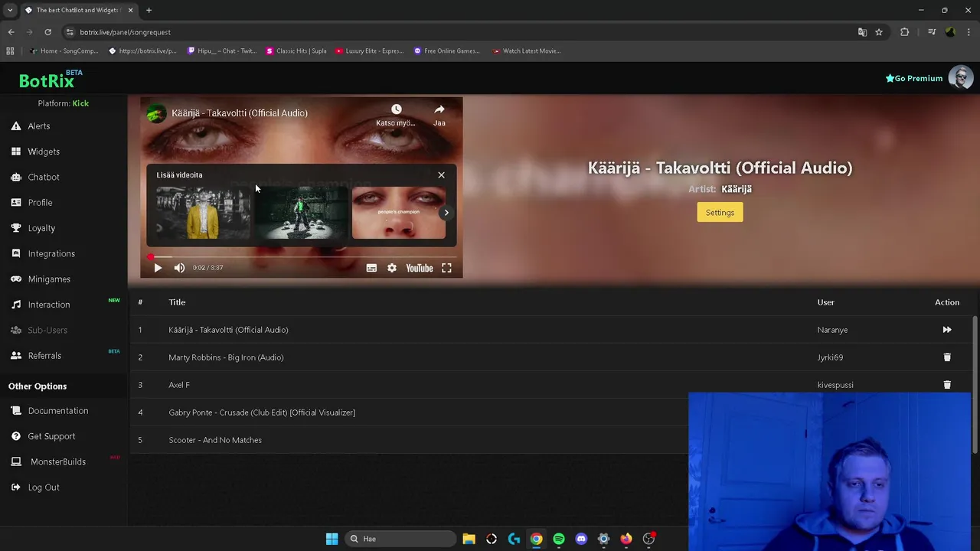Mute the YouTube player volume
980x551 pixels.
[179, 268]
